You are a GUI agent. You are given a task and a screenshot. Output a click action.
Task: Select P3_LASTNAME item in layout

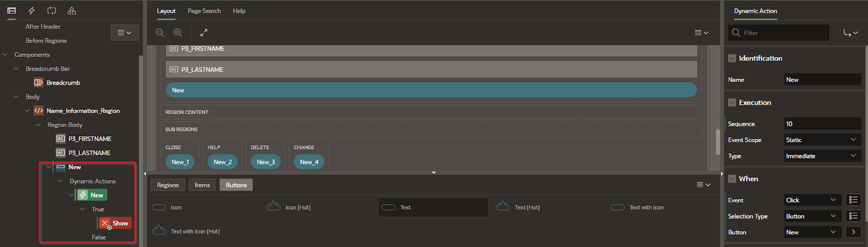[431, 69]
